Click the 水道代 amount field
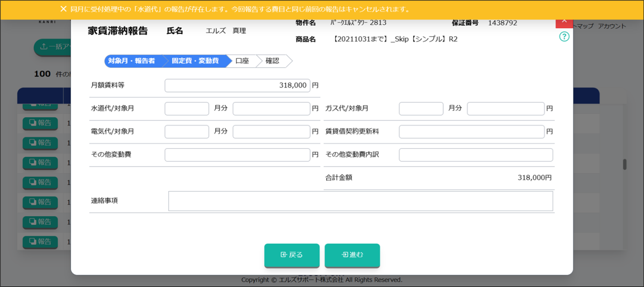Screen dimensions: 644x287 coord(271,108)
